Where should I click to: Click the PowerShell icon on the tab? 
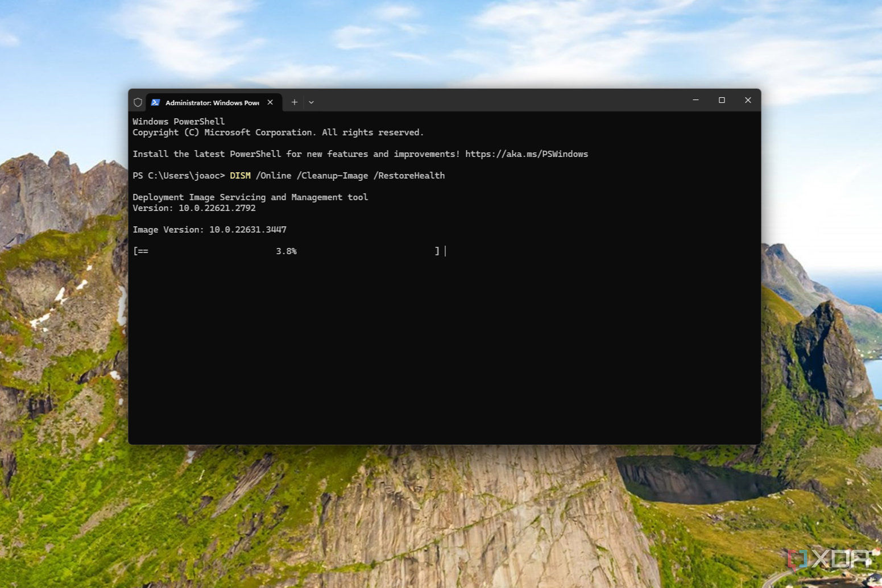(155, 102)
